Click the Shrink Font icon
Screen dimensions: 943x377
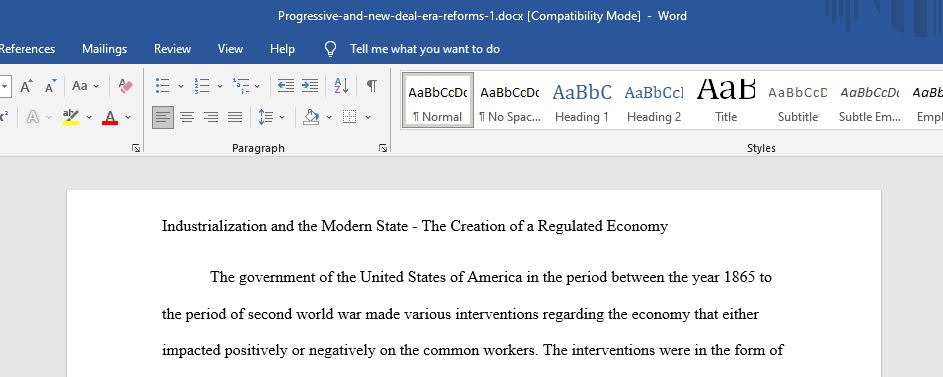tap(51, 86)
